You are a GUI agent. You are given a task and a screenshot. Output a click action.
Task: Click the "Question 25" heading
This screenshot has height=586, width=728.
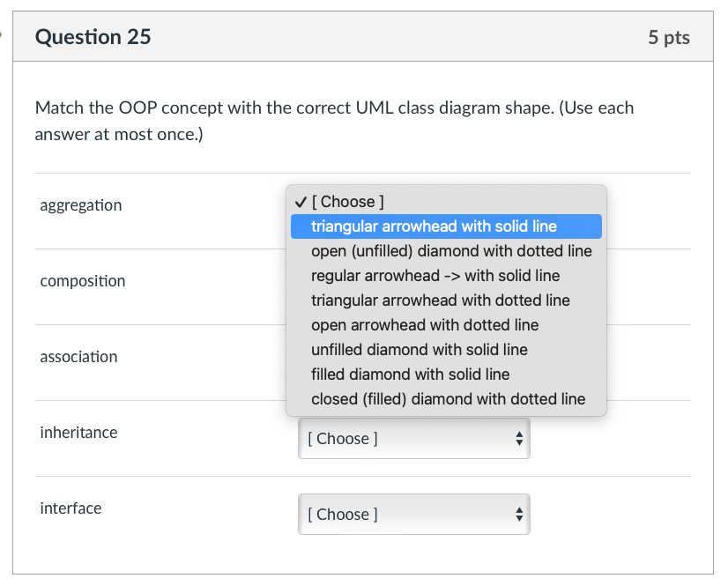pos(93,37)
